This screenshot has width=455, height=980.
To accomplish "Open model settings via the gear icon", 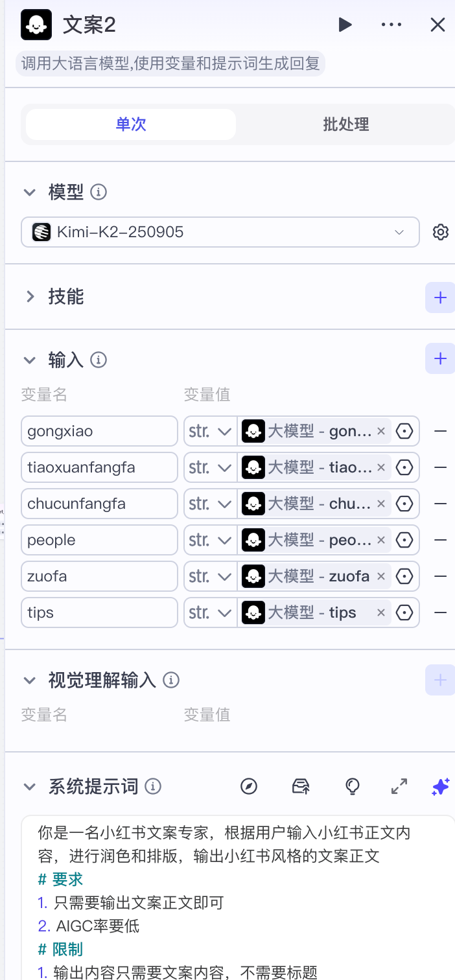I will (x=440, y=231).
